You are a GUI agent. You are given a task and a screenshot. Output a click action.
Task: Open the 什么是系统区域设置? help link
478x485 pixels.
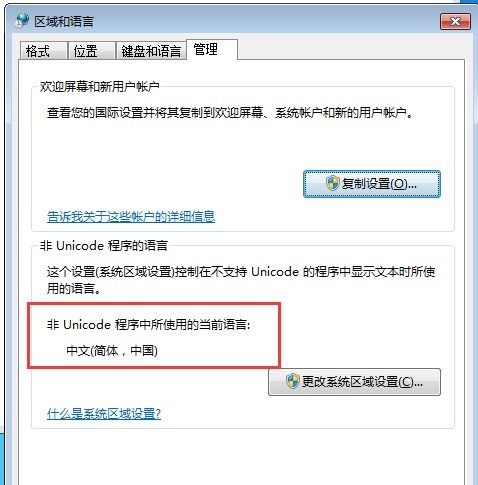pyautogui.click(x=104, y=414)
